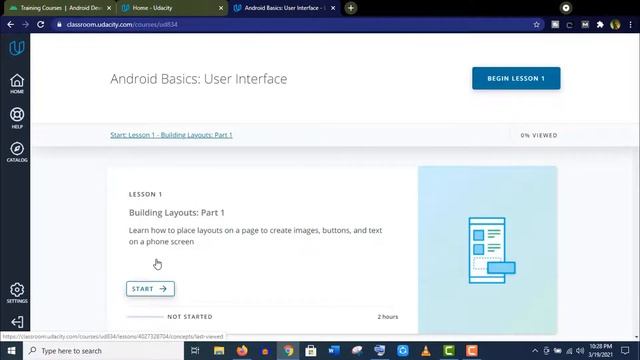Open the Extensions puzzle icon
This screenshot has width=640, height=360.
600,24
